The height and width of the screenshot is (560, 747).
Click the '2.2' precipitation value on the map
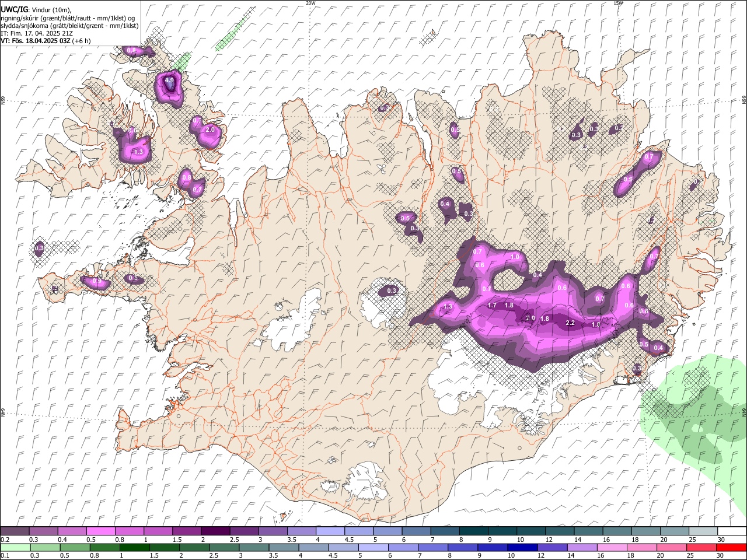[570, 323]
